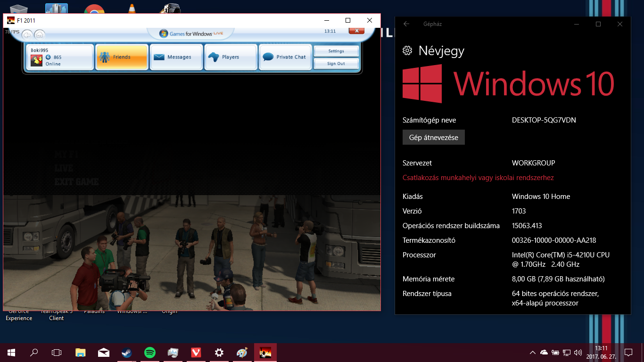
Task: Switch to the Settings app taskbar icon
Action: pyautogui.click(x=219, y=352)
